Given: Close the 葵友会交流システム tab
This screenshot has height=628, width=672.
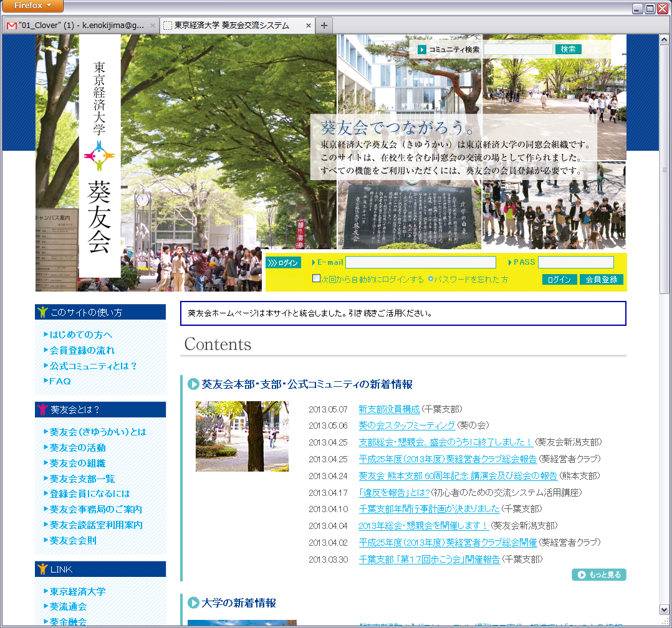Looking at the screenshot, I should (x=308, y=26).
